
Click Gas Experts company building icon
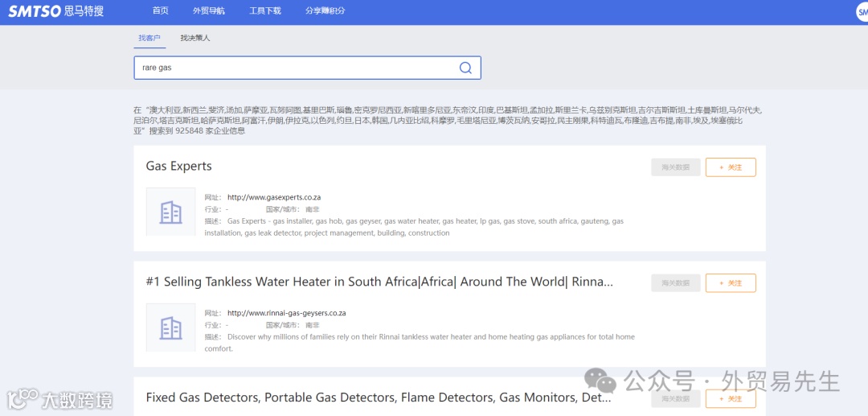pyautogui.click(x=170, y=212)
